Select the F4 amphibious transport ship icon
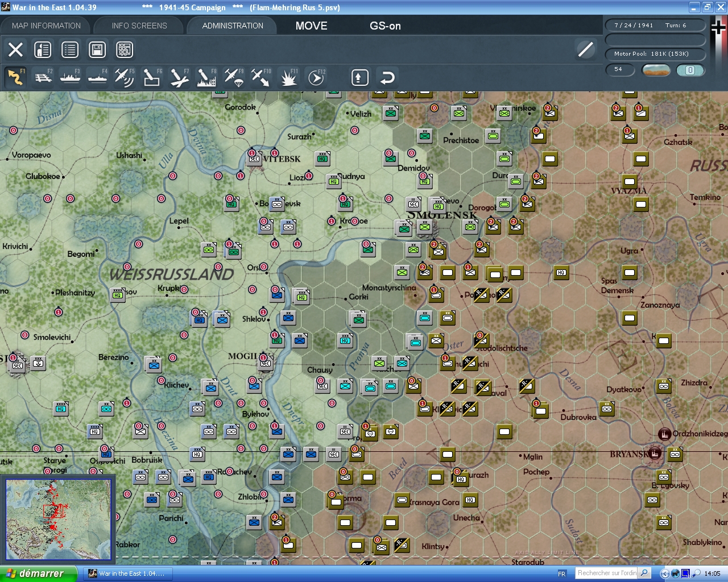Image resolution: width=728 pixels, height=582 pixels. pyautogui.click(x=97, y=77)
